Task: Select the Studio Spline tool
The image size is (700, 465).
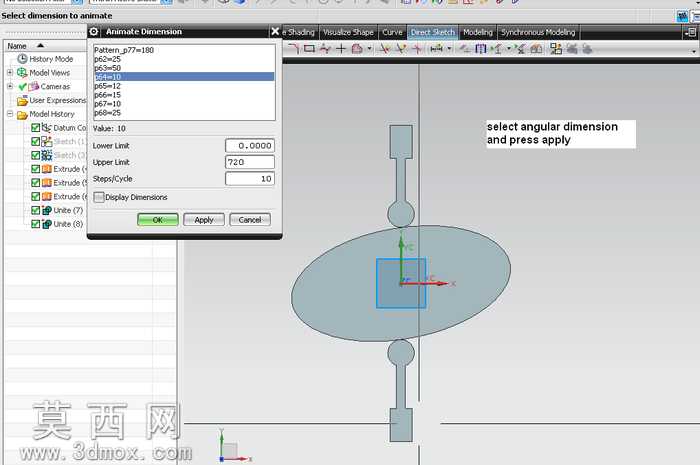Action: pyautogui.click(x=325, y=48)
